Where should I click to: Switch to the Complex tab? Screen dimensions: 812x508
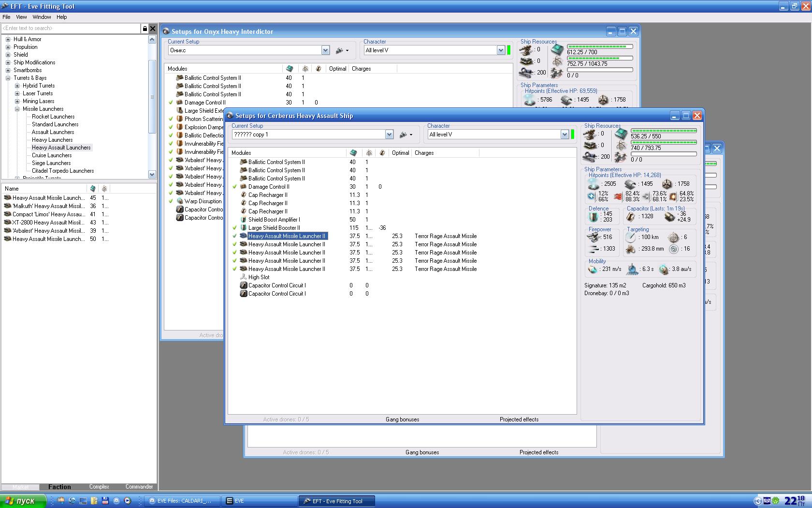99,487
